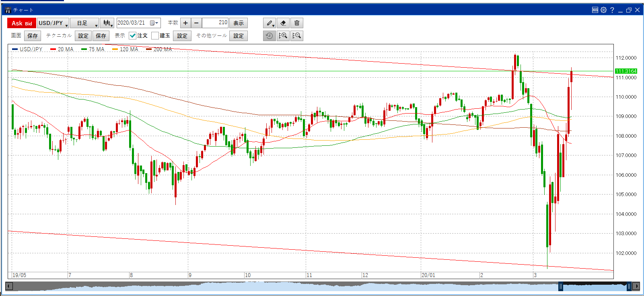Click the 200 MA legend entry
644x296 pixels.
[x=159, y=49]
